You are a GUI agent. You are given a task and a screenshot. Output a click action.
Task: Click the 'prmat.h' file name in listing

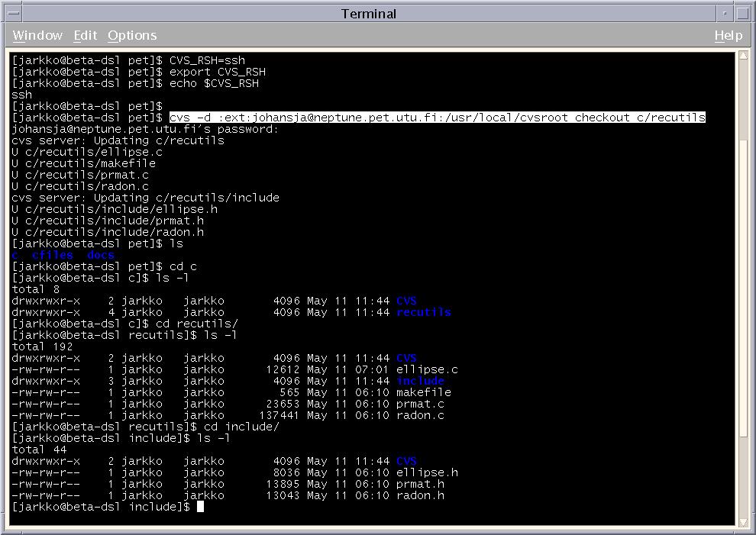pos(420,484)
